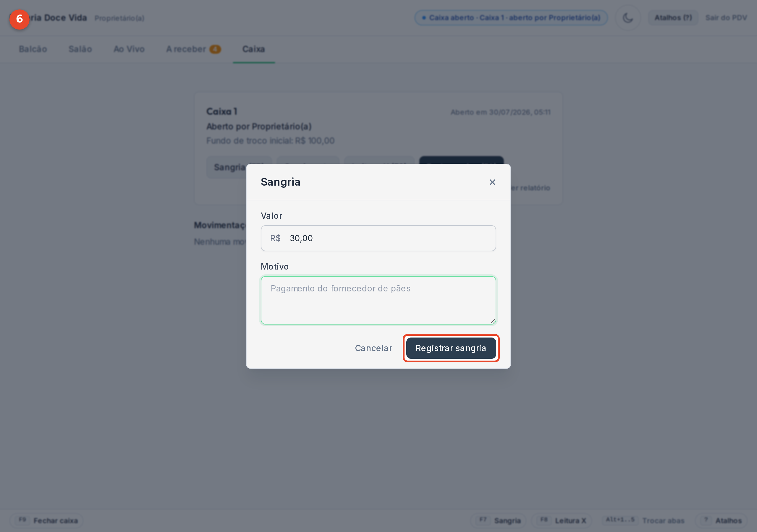This screenshot has width=757, height=532.
Task: Open the A receber tab
Action: (x=193, y=49)
